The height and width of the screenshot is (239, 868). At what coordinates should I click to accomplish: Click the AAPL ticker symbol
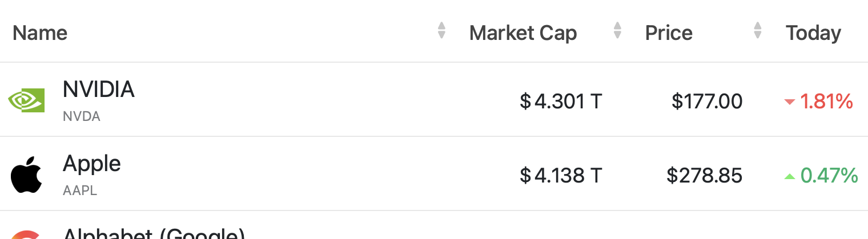[x=80, y=191]
